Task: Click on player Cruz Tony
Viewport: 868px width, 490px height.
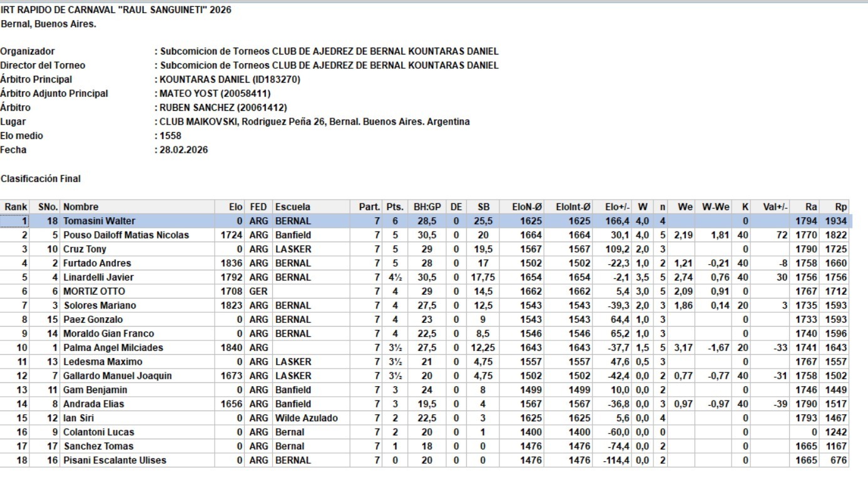Action: pyautogui.click(x=85, y=249)
